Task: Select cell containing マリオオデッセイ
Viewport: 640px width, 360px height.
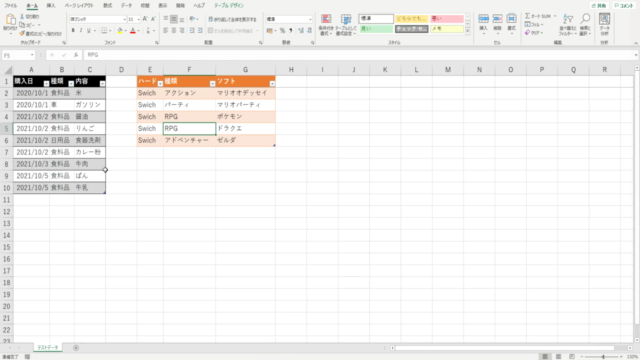Action: pos(245,93)
